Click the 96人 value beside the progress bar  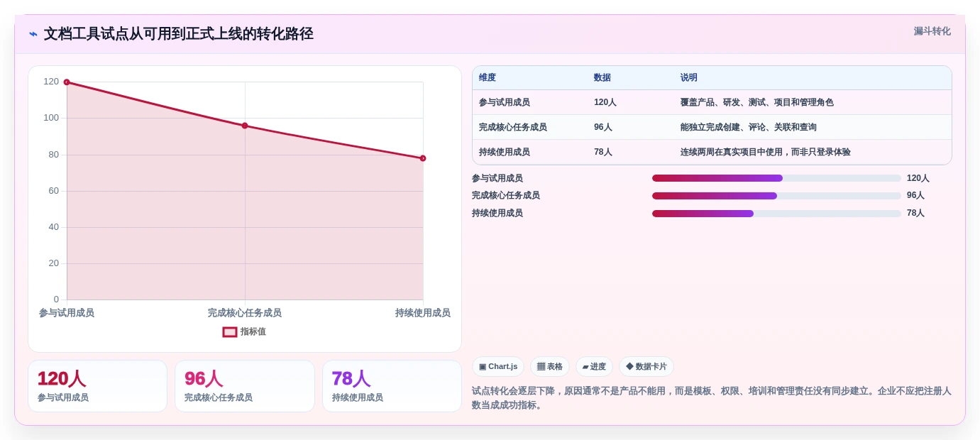916,196
